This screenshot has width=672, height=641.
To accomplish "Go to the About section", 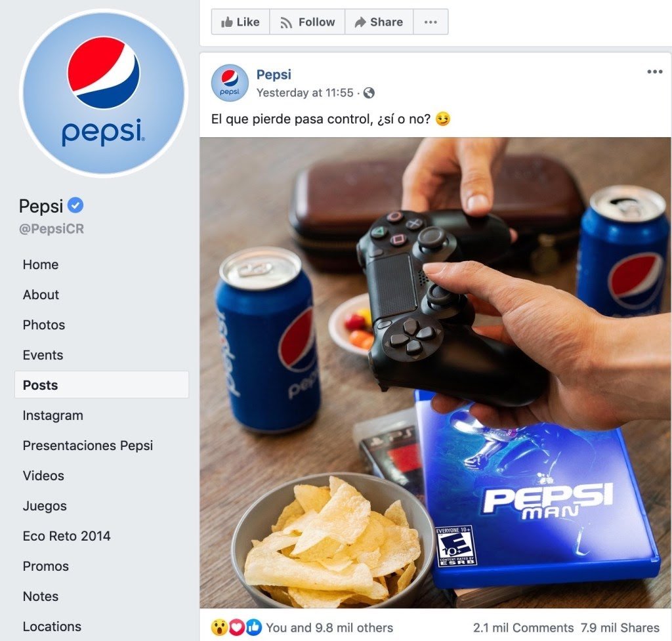I will click(x=41, y=295).
